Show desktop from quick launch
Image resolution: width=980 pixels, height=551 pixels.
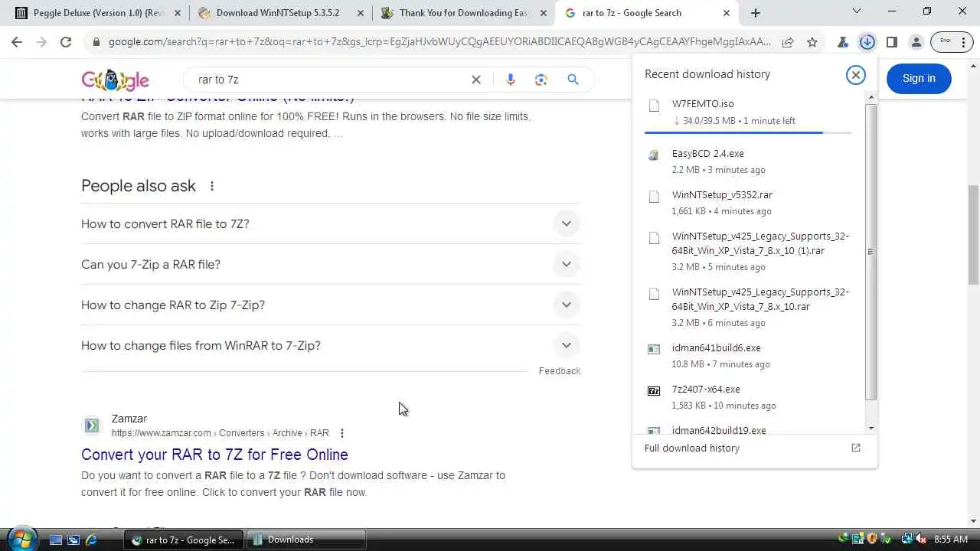pos(55,540)
